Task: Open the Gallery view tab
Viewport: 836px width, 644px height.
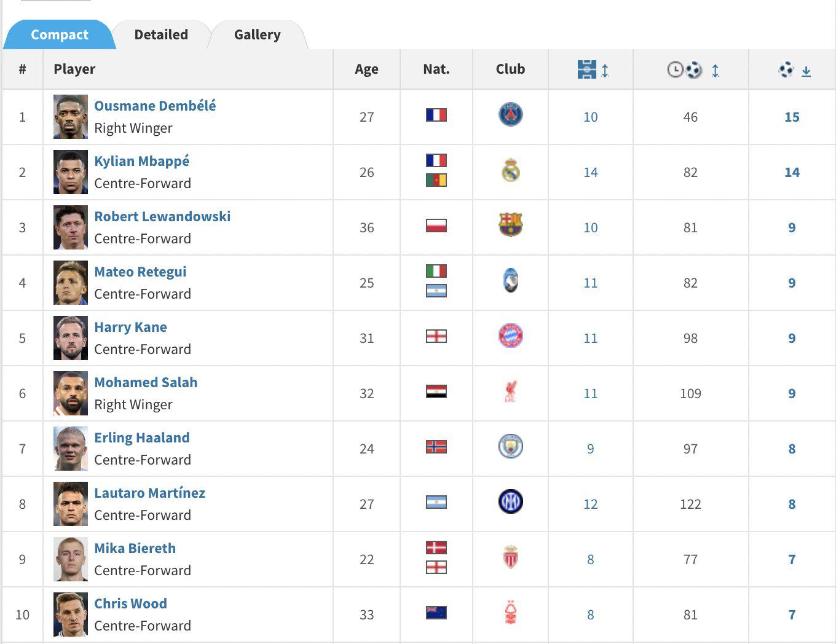Action: point(256,34)
